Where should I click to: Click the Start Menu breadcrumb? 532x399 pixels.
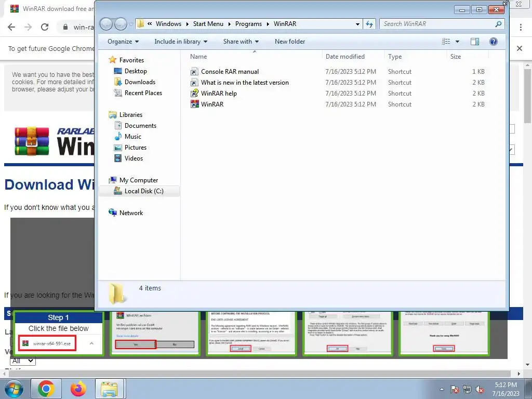pyautogui.click(x=208, y=24)
